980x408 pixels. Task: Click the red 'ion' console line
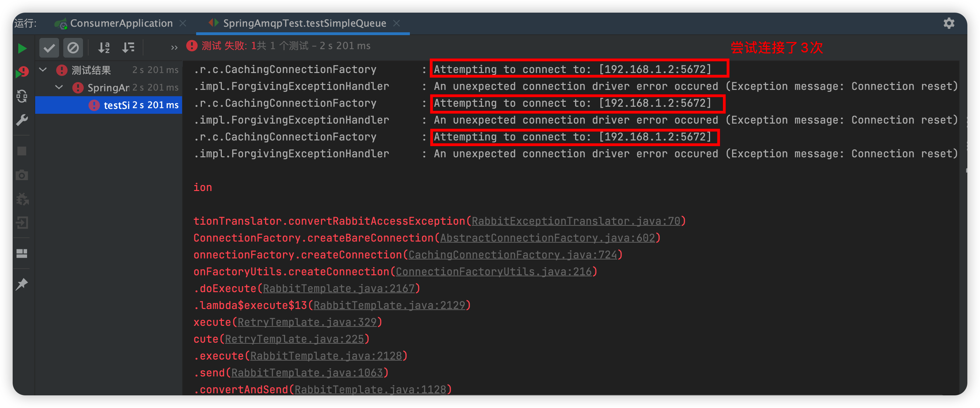[x=202, y=187]
